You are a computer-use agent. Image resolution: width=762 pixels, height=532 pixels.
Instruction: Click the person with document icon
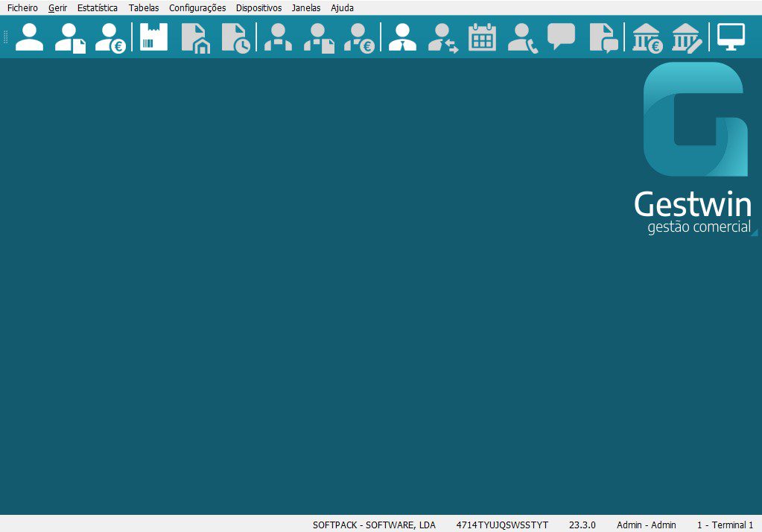pyautogui.click(x=70, y=37)
